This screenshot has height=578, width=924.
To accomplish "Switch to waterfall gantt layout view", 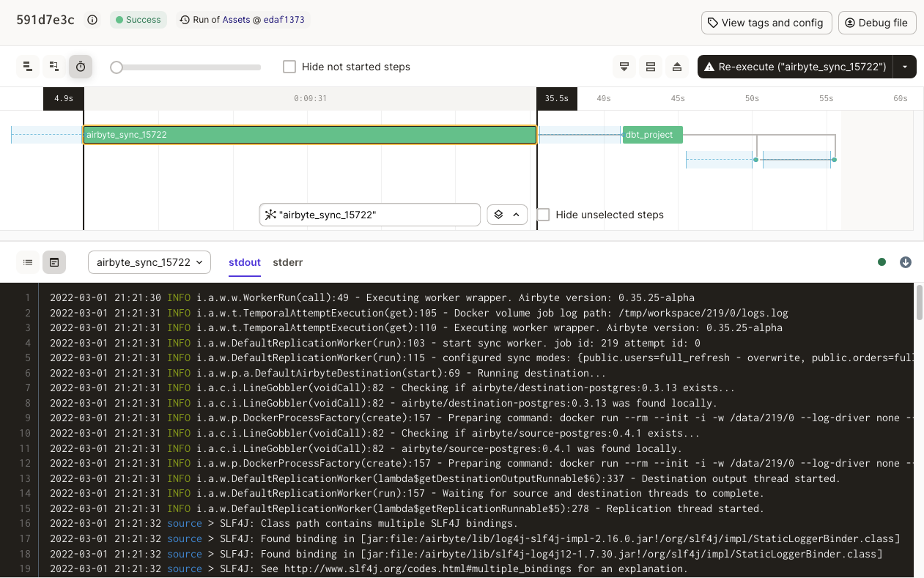I will point(54,67).
